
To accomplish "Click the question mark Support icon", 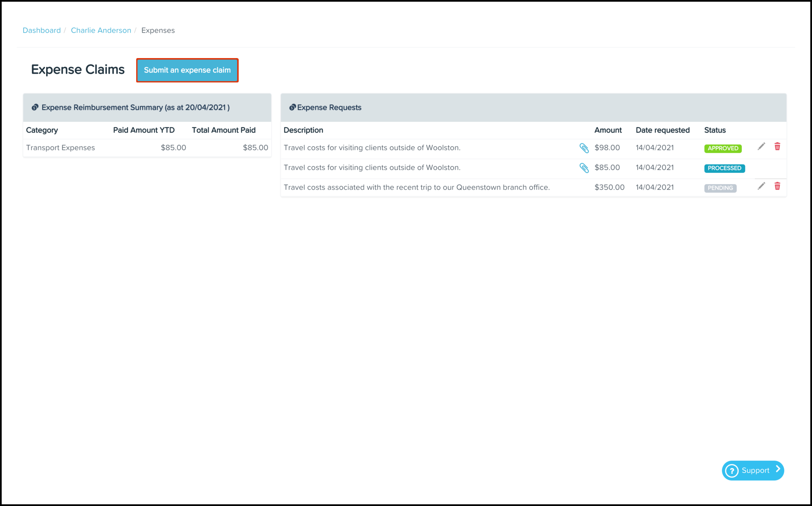I will [732, 471].
